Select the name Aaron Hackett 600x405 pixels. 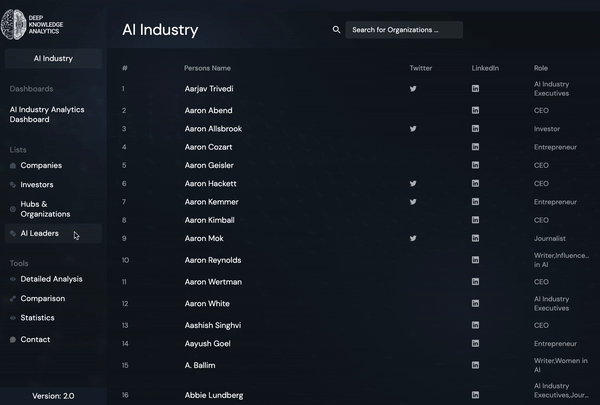pyautogui.click(x=210, y=183)
